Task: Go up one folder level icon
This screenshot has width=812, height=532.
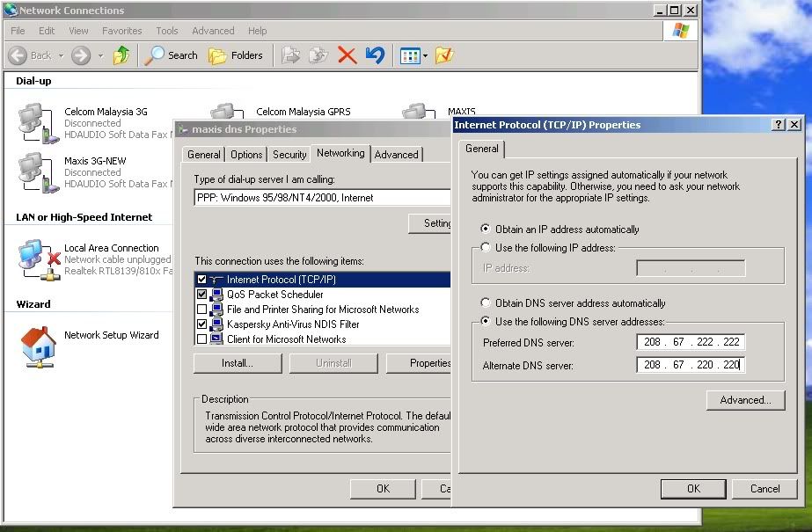Action: pos(121,55)
